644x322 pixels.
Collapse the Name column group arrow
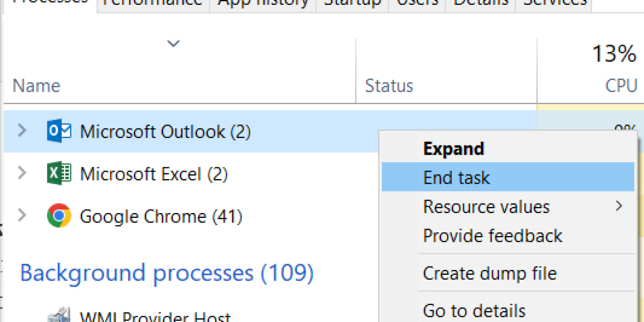coord(173,43)
